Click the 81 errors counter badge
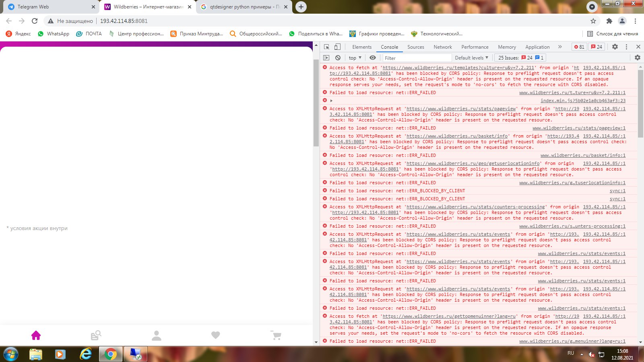 point(579,47)
